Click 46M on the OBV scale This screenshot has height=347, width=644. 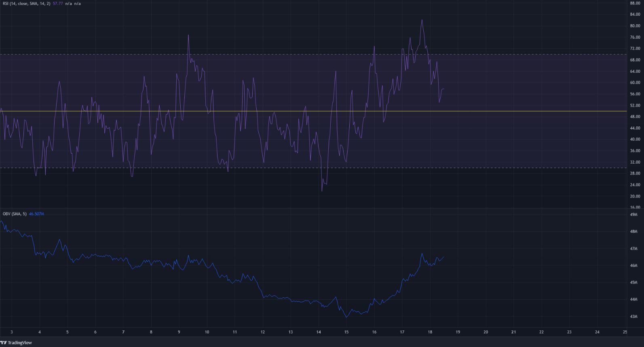click(633, 265)
